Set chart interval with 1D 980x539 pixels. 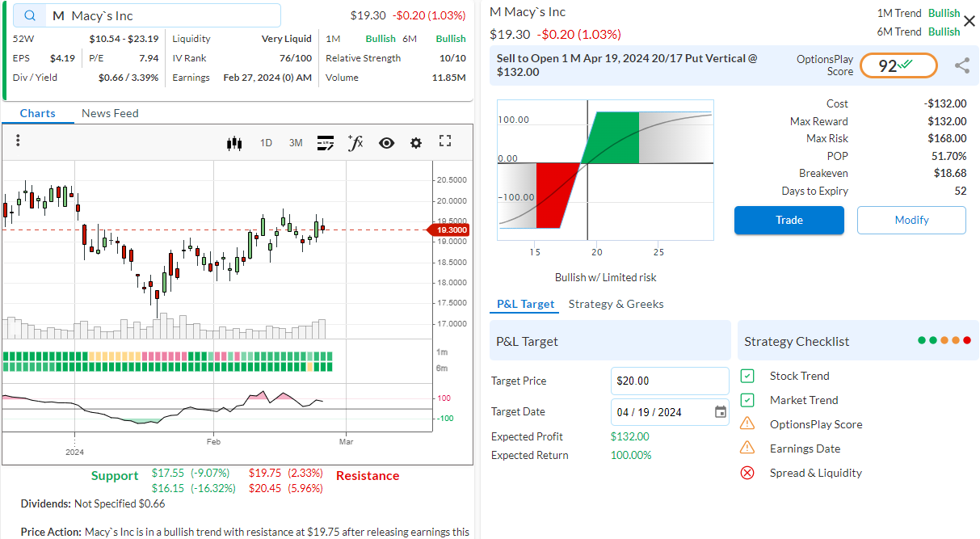coord(266,143)
